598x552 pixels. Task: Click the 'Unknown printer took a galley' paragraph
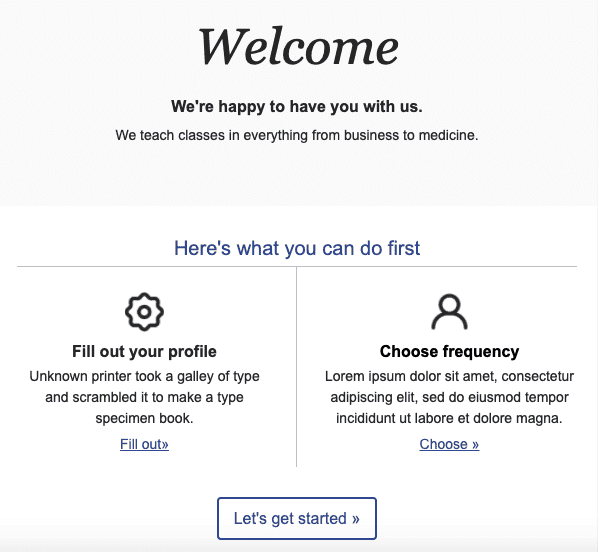[x=144, y=397]
